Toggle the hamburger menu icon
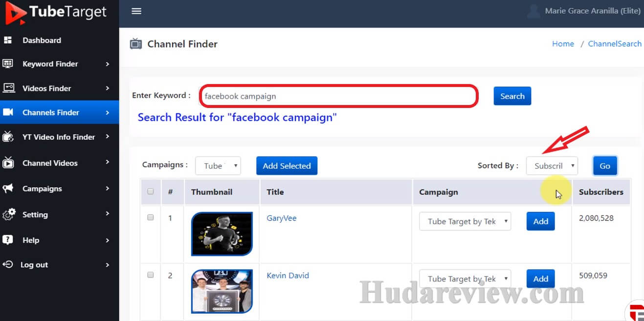The height and width of the screenshot is (321, 644). click(136, 11)
